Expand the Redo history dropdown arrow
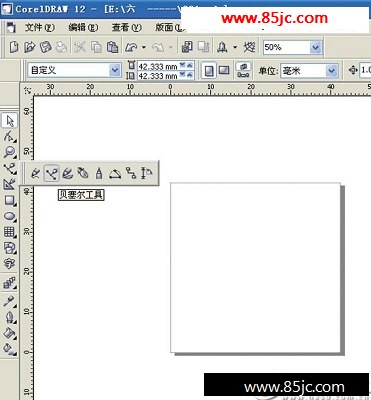The width and height of the screenshot is (371, 400). click(171, 47)
